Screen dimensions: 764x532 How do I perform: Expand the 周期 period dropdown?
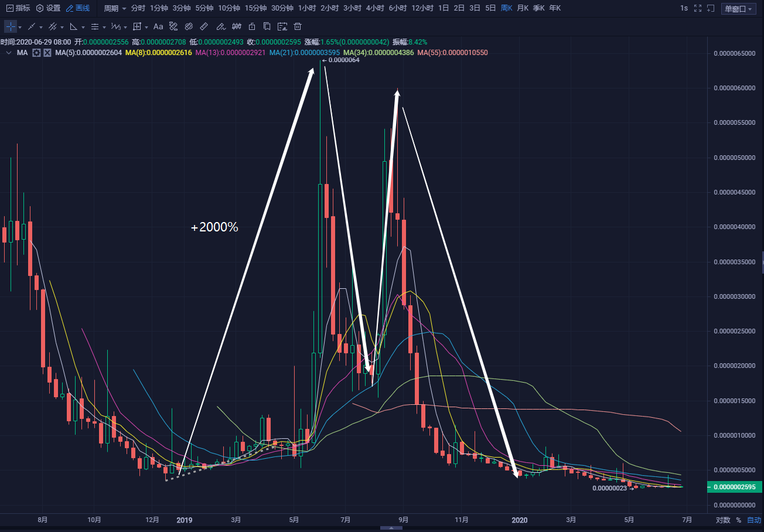(115, 8)
